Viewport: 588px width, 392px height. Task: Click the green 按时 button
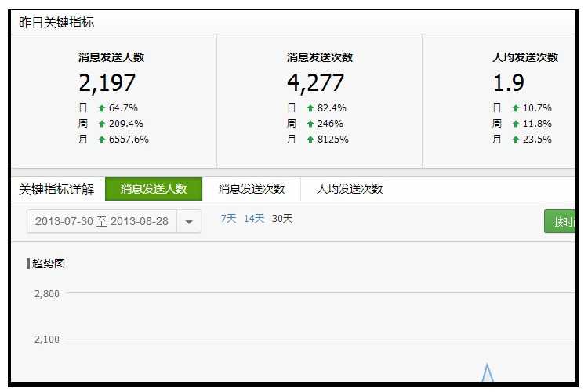pos(562,222)
